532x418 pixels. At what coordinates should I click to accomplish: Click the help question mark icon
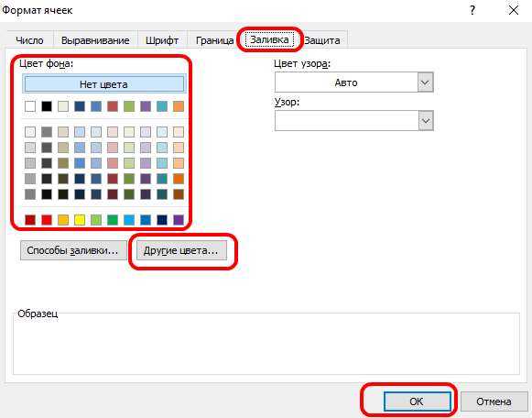click(472, 10)
